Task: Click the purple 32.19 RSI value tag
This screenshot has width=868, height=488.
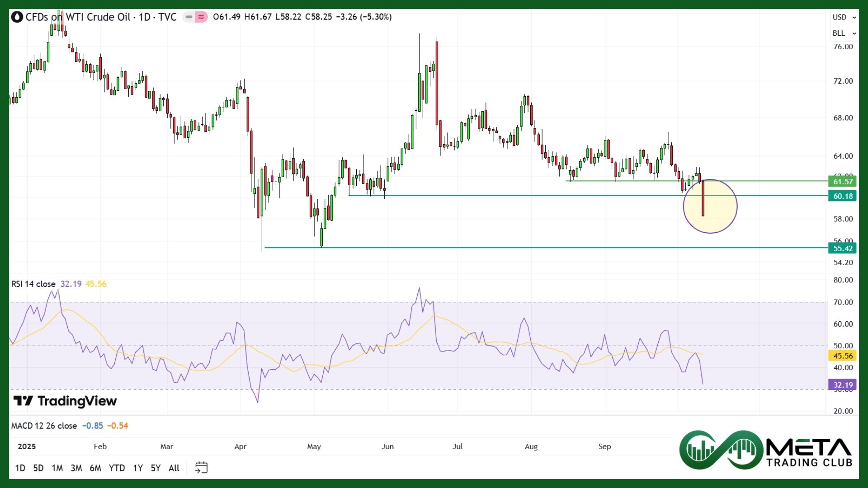Action: pyautogui.click(x=842, y=385)
